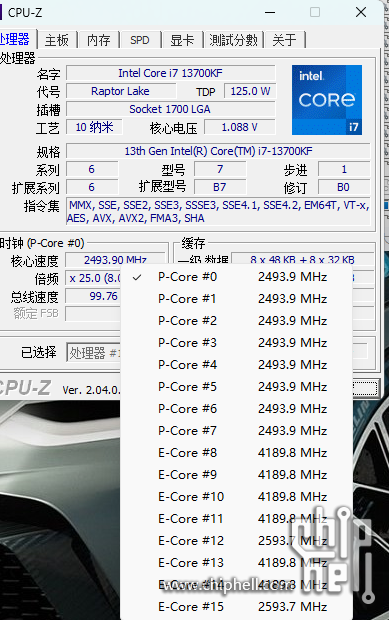This screenshot has width=389, height=620.
Task: Select P-Core #3 entry
Action: coord(236,342)
